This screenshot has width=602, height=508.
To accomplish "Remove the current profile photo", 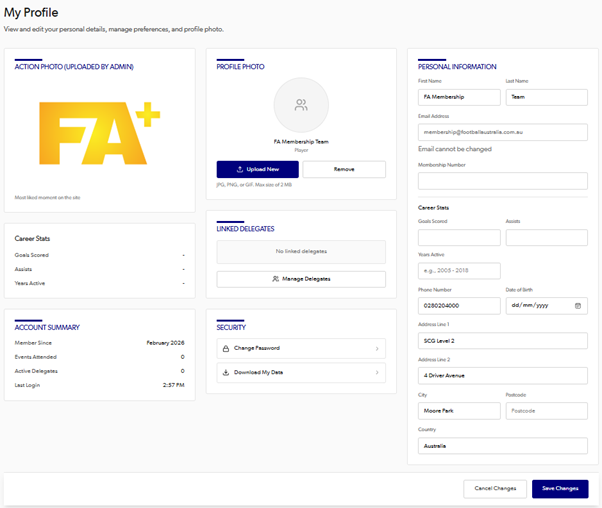I will (x=344, y=169).
